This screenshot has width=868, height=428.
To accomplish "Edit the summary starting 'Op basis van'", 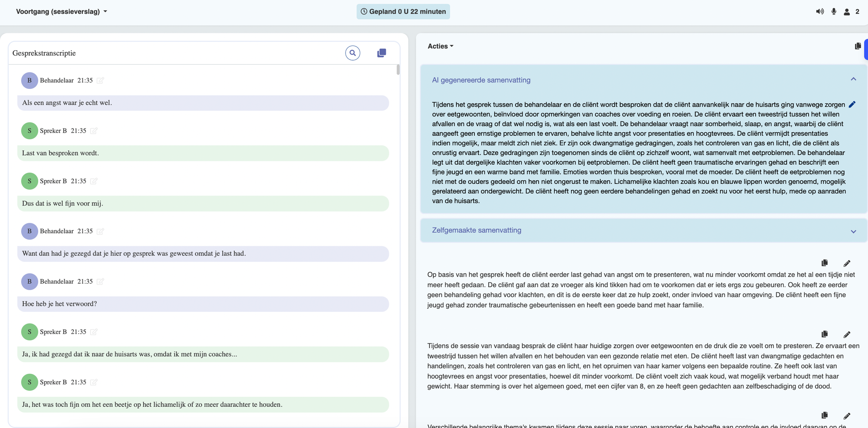I will coord(847,263).
